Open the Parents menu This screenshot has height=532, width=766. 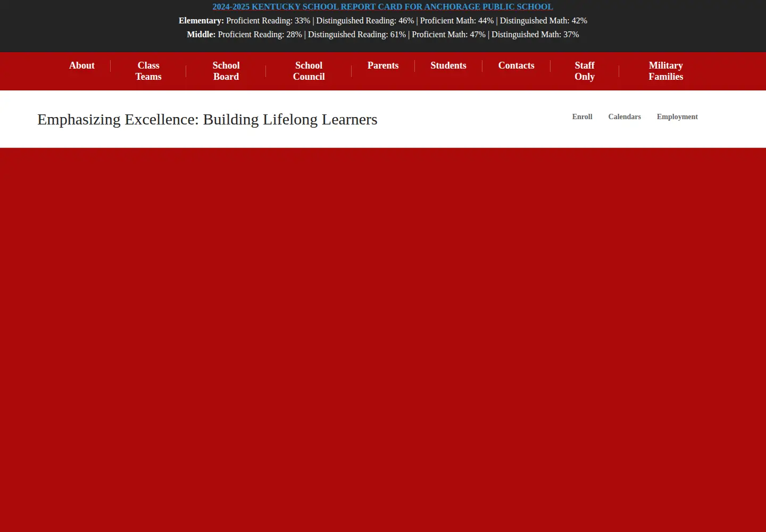point(383,65)
